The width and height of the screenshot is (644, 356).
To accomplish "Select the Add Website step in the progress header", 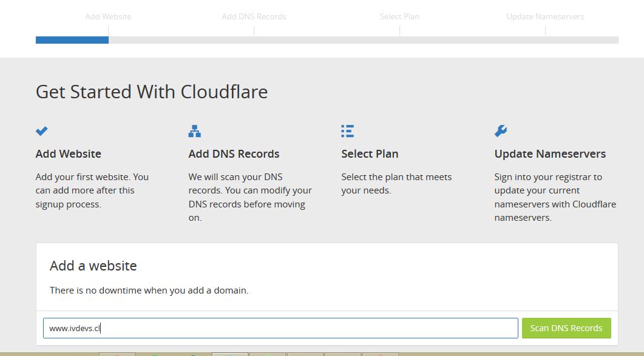I will (x=109, y=16).
